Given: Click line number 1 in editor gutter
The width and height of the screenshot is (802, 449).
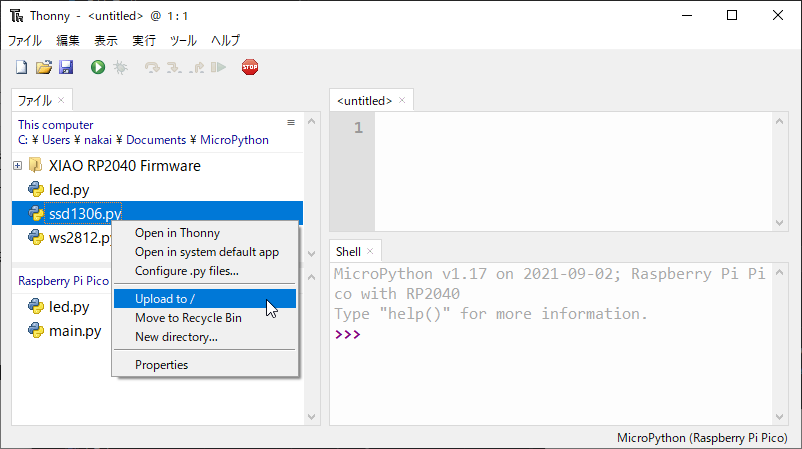Looking at the screenshot, I should (358, 127).
